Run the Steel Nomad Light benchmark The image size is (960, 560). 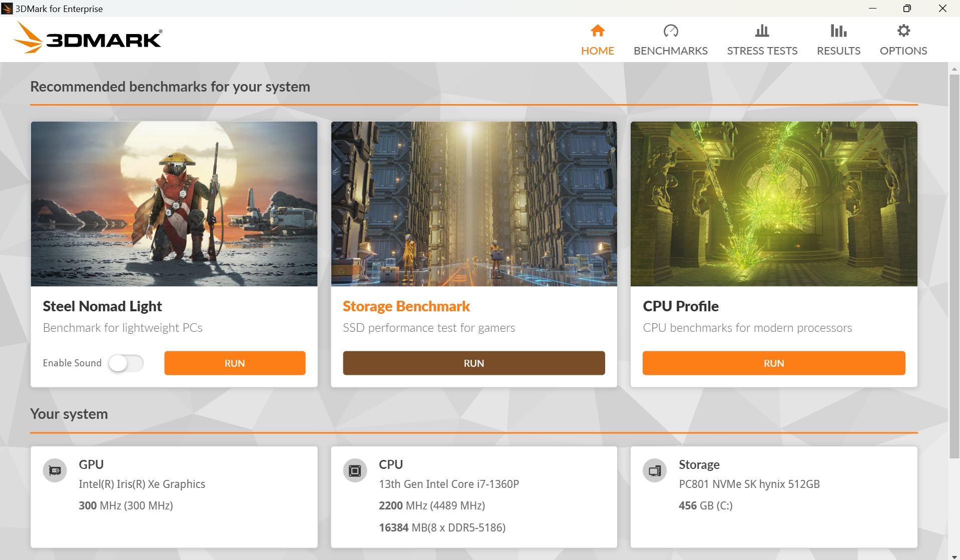click(235, 363)
